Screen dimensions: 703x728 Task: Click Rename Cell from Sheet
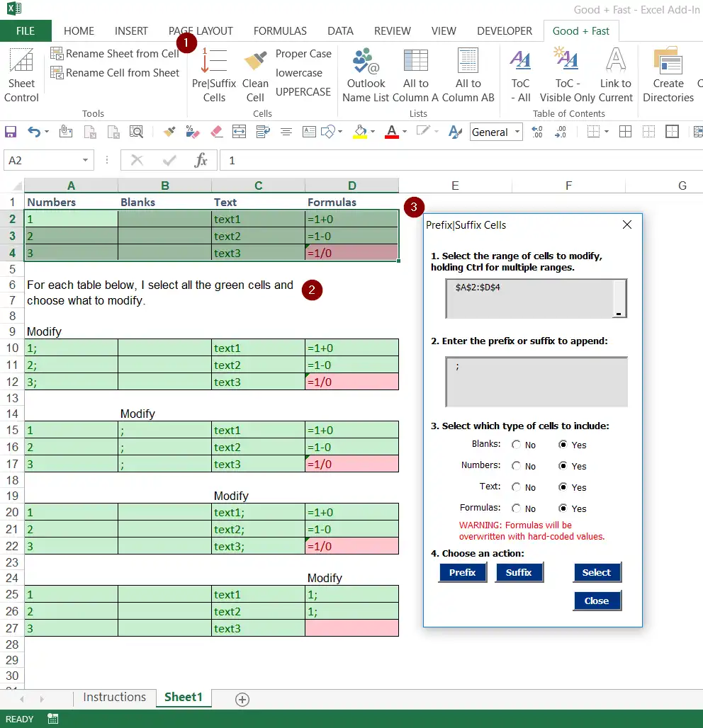point(115,73)
